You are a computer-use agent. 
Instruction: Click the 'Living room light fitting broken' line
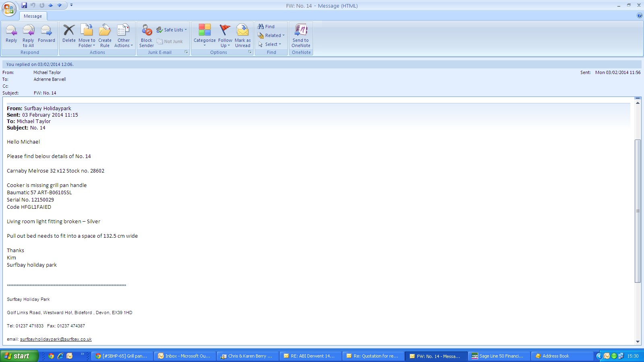tap(54, 222)
